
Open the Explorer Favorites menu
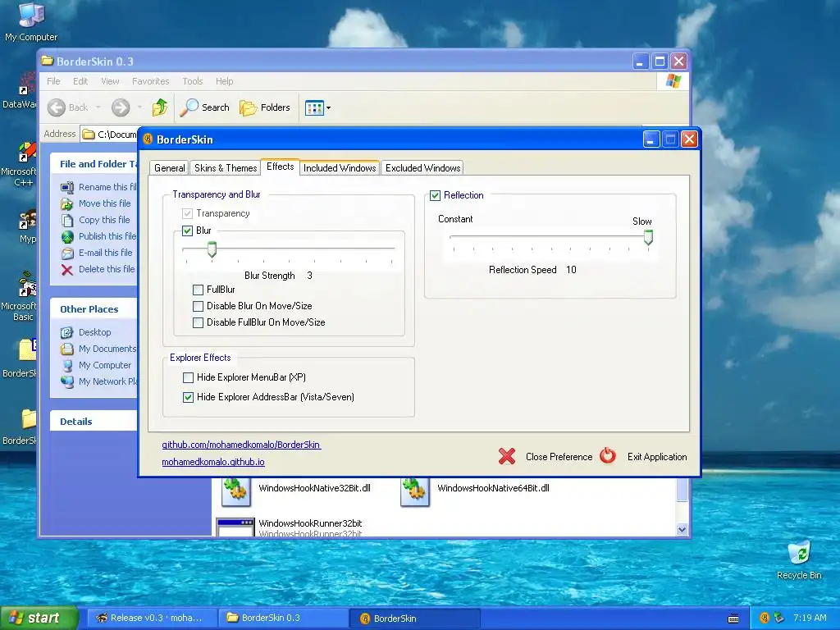coord(151,81)
